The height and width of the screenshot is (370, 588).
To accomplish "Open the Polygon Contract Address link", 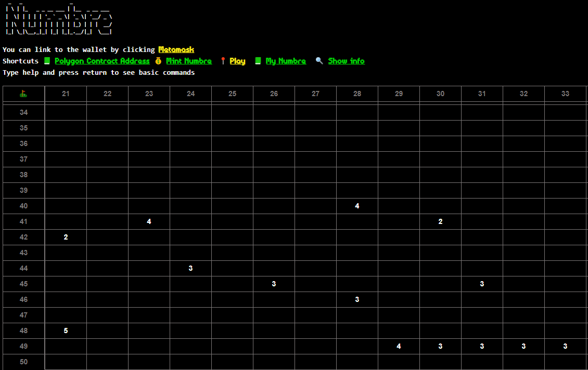I will [102, 61].
